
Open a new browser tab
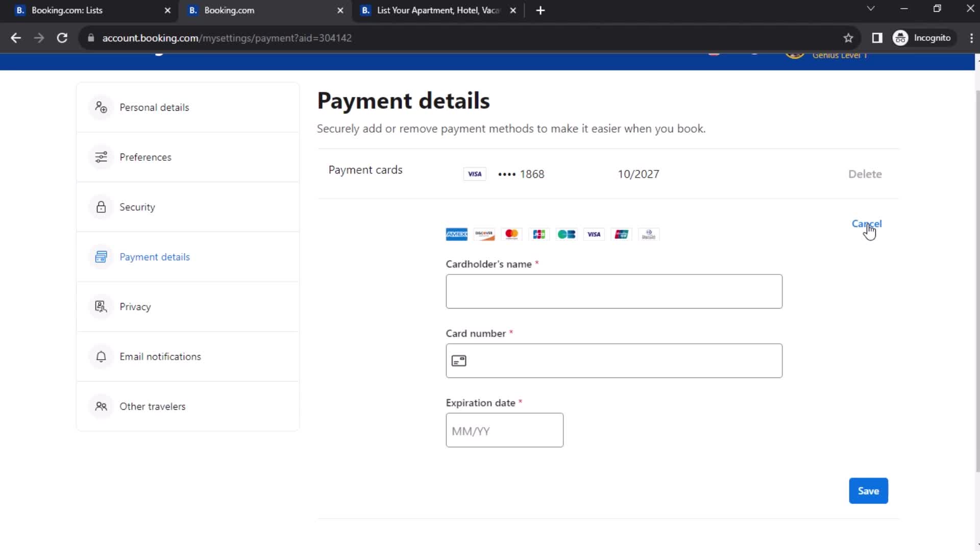541,10
